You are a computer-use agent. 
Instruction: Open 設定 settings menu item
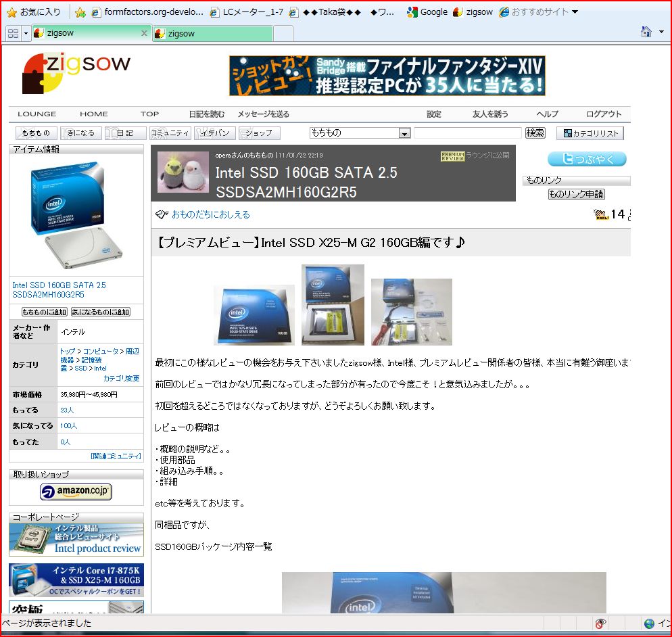pos(434,114)
